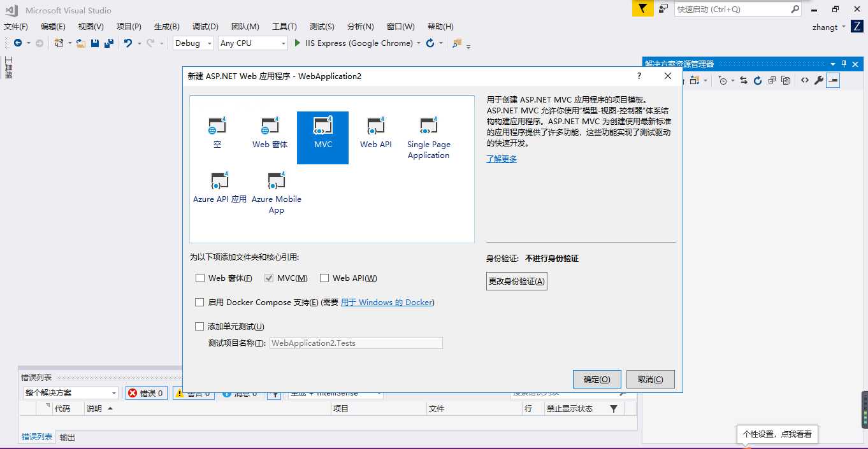Check the Web 窗体(F) checkbox
The width and height of the screenshot is (868, 449).
point(200,278)
